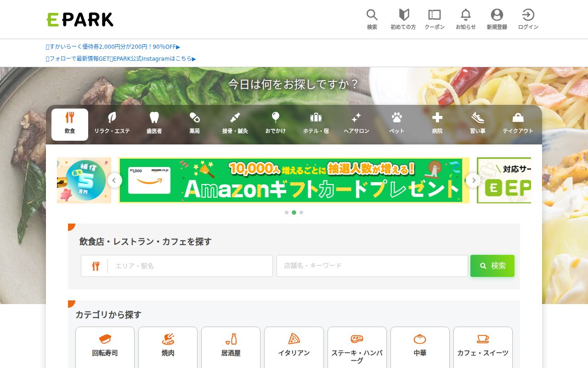Open the 検索 search icon in header
The height and width of the screenshot is (368, 588).
pos(372,19)
